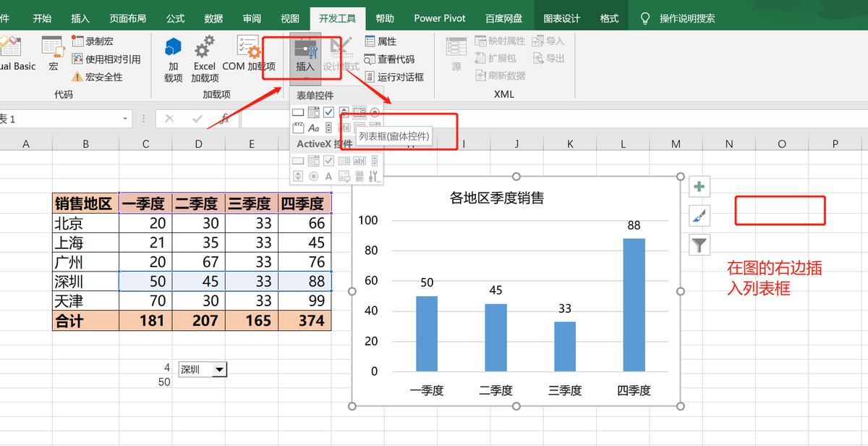Insert a form Group Box control

point(298,127)
